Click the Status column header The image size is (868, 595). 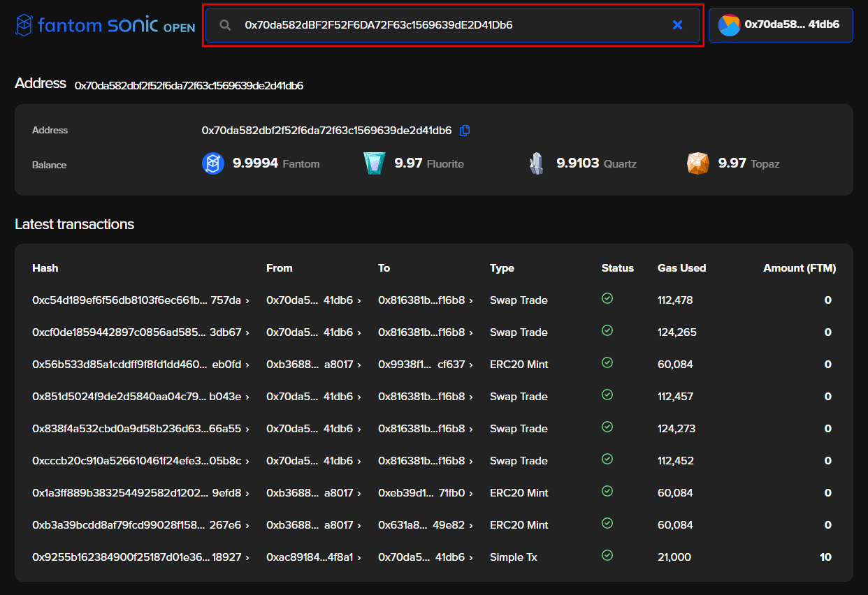(x=618, y=268)
